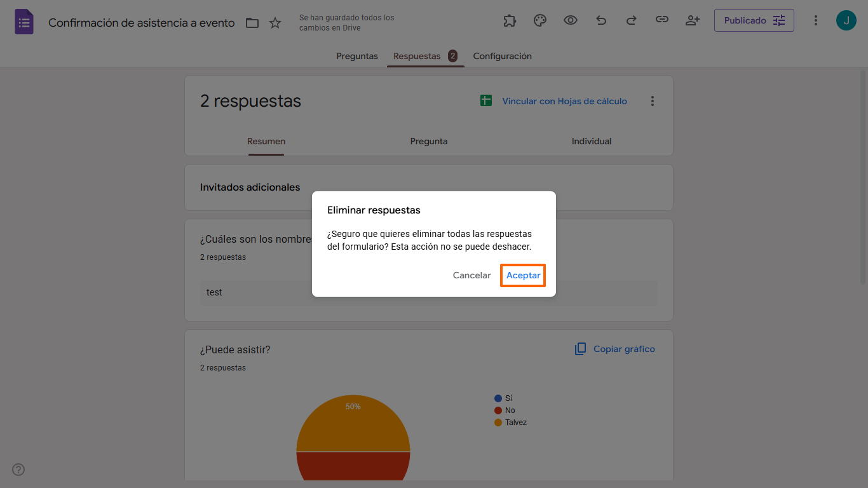The height and width of the screenshot is (488, 868).
Task: Click the page vertical scrollbar
Action: point(863,178)
